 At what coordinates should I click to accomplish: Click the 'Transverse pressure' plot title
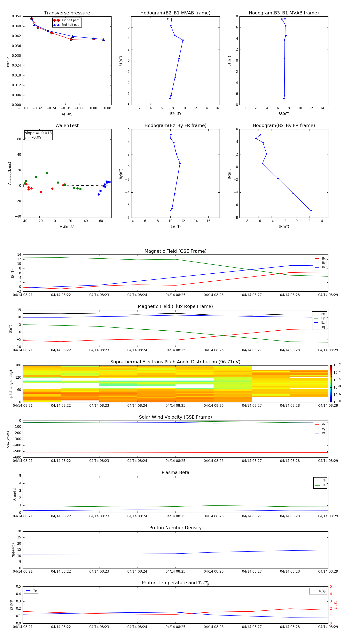click(x=67, y=13)
